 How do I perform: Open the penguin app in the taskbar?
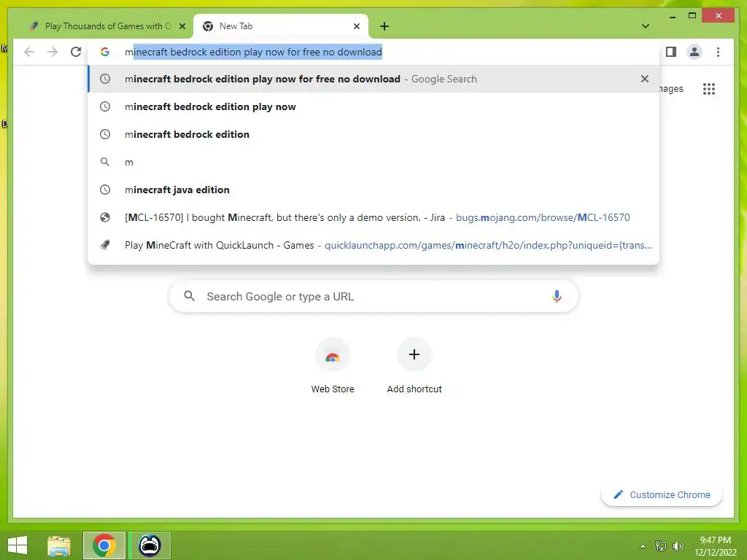point(149,545)
